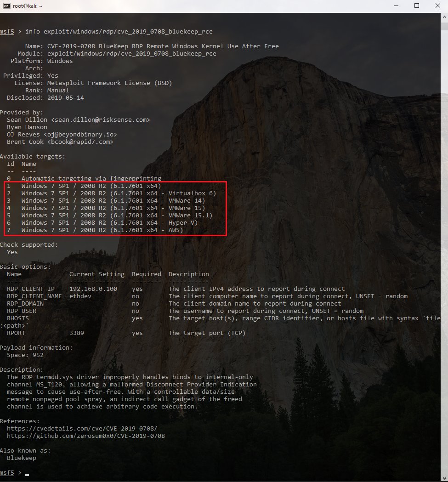Click the 'Check supported:' heading
The image size is (448, 482).
(29, 245)
